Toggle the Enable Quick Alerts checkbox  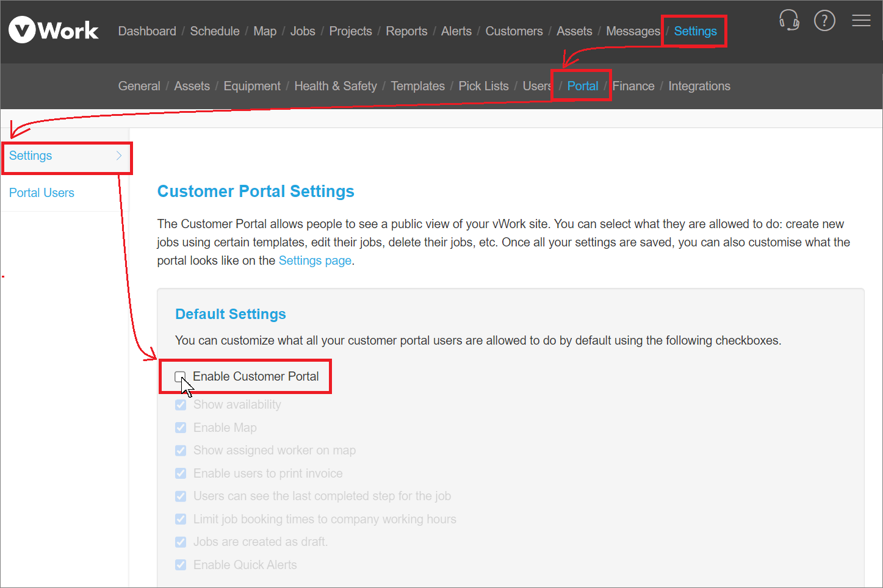pyautogui.click(x=181, y=565)
